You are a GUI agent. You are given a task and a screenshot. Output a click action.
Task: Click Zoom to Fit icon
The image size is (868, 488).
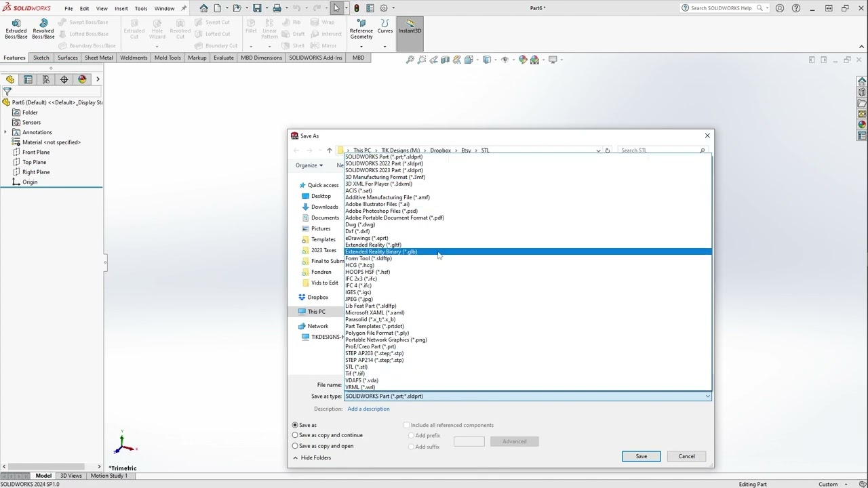tap(410, 60)
